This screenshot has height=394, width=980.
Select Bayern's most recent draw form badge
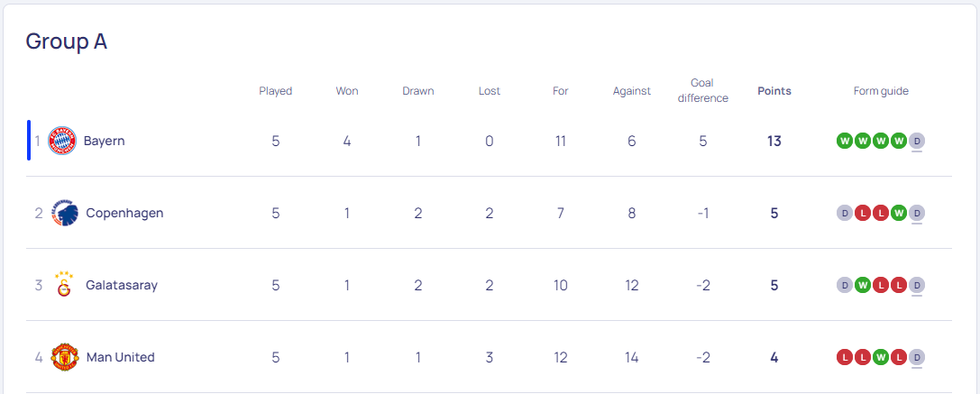pos(917,142)
